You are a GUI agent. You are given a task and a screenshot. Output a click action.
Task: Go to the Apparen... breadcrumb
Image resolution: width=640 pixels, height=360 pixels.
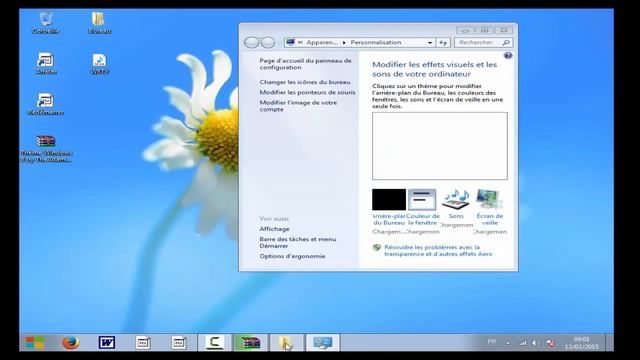pos(322,42)
